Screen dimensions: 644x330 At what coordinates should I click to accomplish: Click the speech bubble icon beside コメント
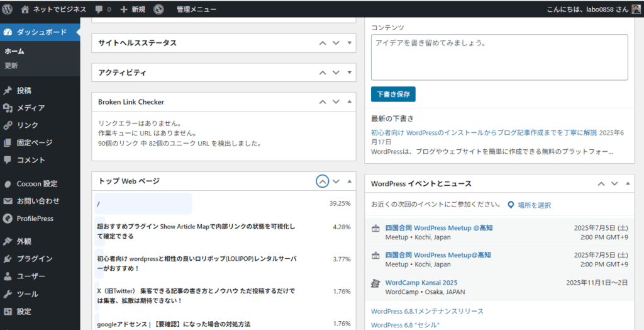pos(7,160)
